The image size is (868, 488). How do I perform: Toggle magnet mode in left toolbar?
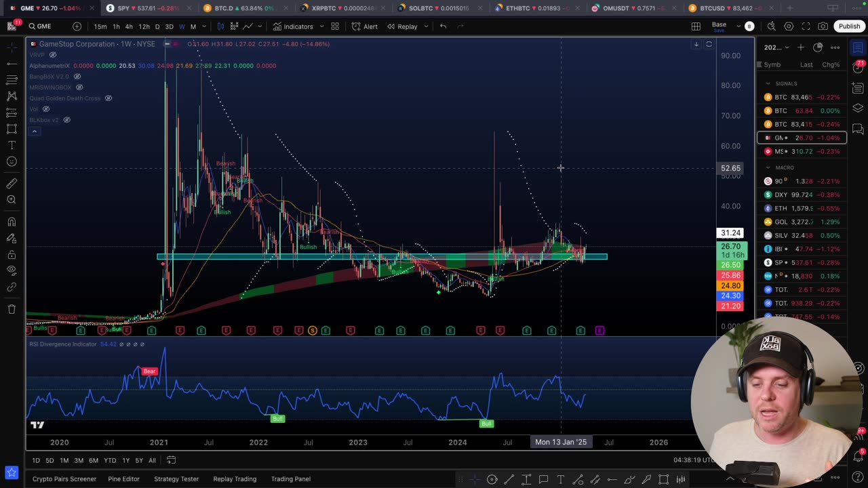pyautogui.click(x=12, y=222)
